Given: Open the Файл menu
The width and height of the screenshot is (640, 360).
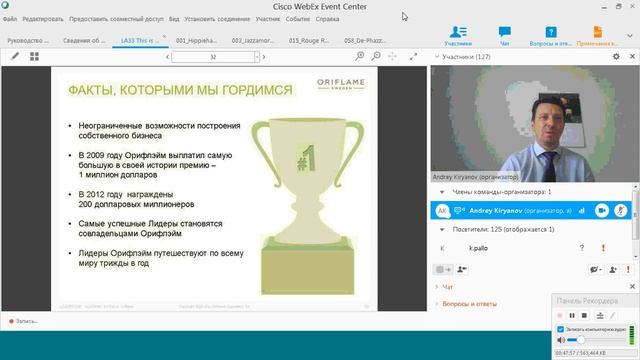Looking at the screenshot, I should [10, 19].
